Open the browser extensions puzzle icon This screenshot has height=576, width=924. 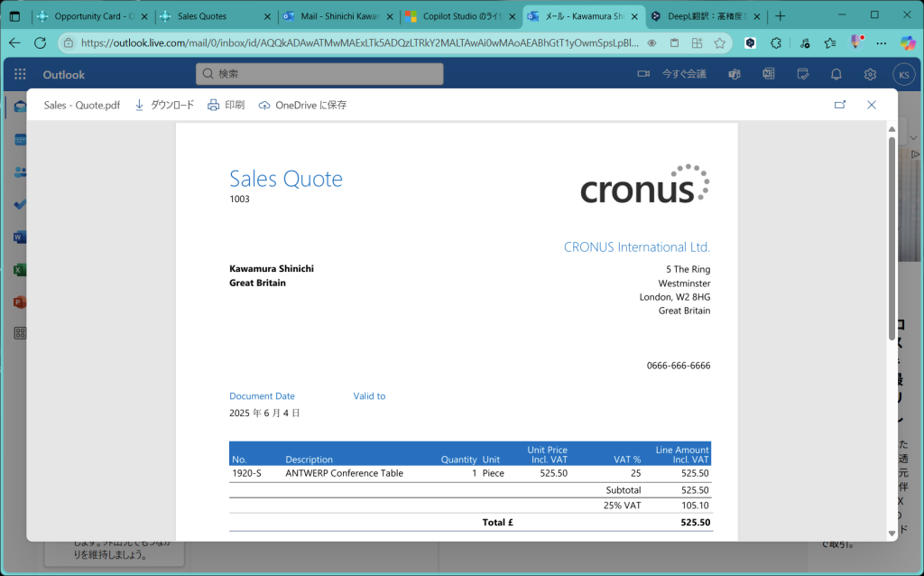pyautogui.click(x=776, y=43)
